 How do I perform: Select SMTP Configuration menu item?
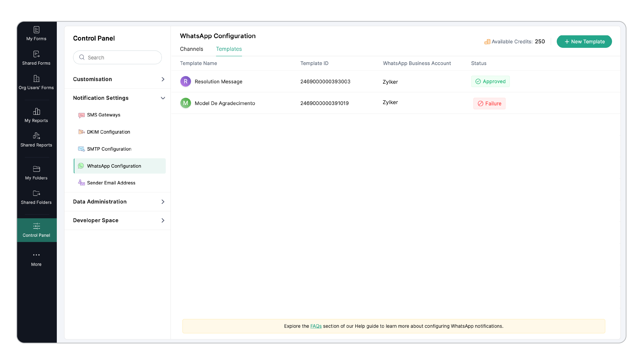(109, 149)
